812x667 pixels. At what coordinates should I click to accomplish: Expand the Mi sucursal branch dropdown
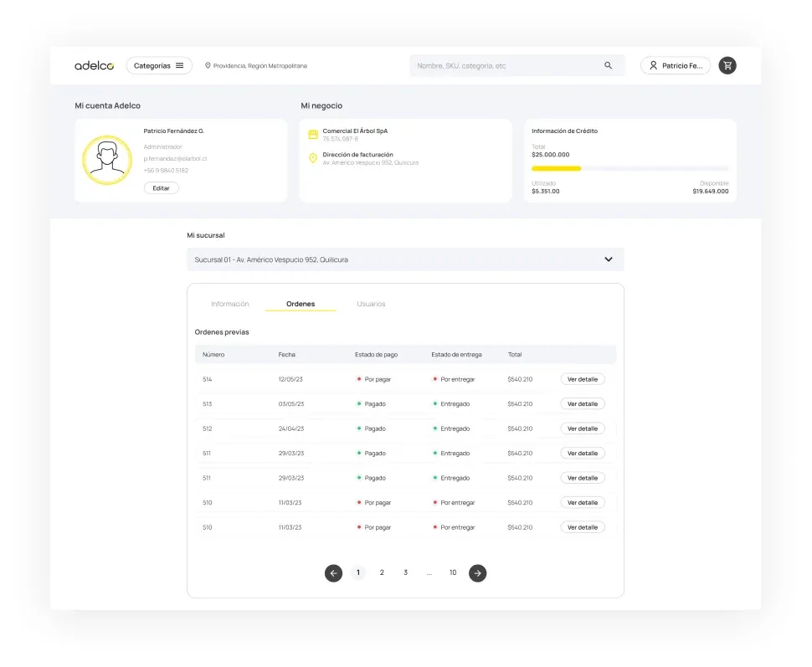405,259
